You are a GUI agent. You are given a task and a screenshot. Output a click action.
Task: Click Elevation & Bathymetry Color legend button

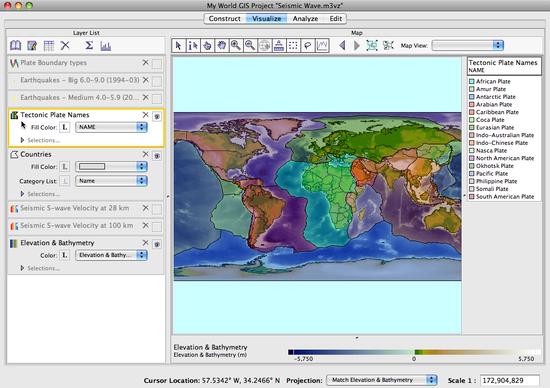65,255
